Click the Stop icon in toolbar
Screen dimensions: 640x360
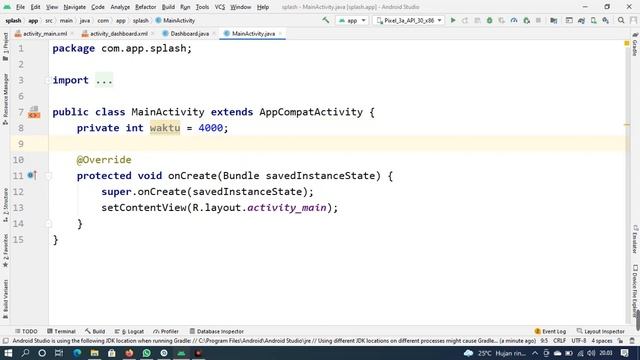pyautogui.click(x=538, y=20)
